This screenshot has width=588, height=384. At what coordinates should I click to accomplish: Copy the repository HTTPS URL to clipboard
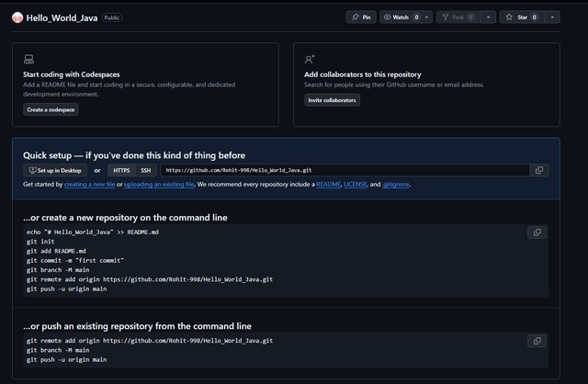click(x=539, y=170)
